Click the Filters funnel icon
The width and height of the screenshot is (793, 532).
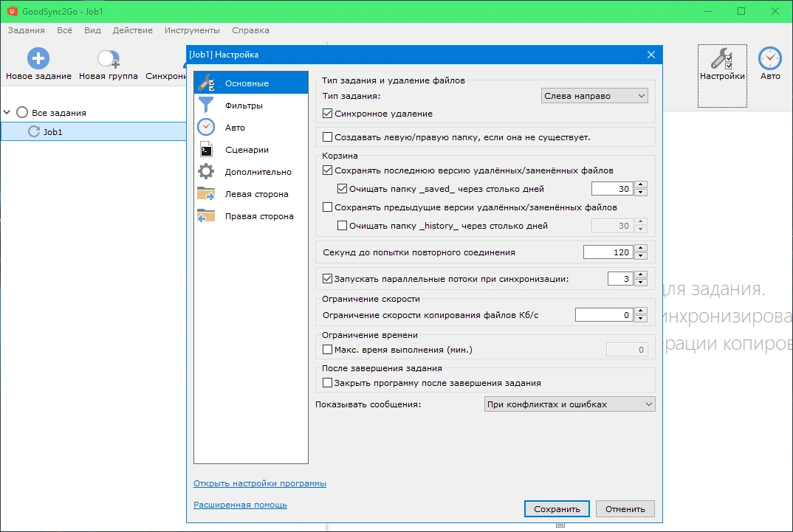pyautogui.click(x=206, y=105)
